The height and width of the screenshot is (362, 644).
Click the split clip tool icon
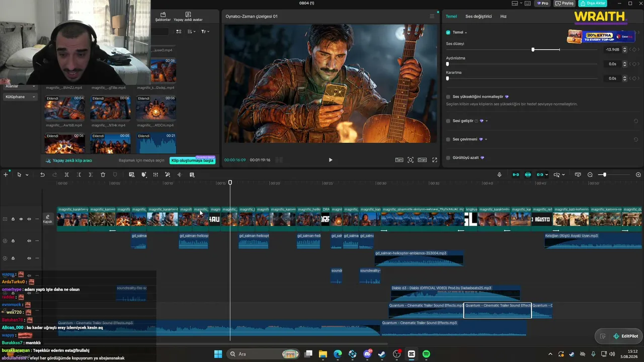pyautogui.click(x=66, y=174)
